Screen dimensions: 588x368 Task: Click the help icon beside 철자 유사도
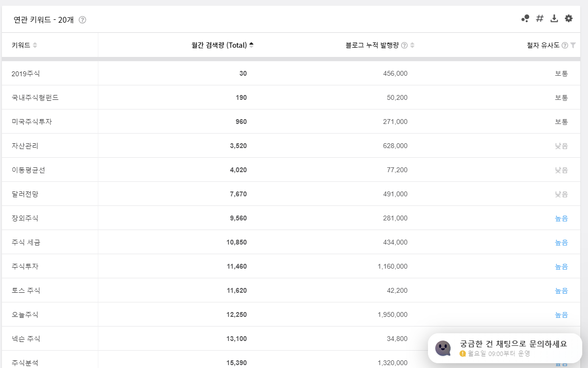tap(564, 45)
